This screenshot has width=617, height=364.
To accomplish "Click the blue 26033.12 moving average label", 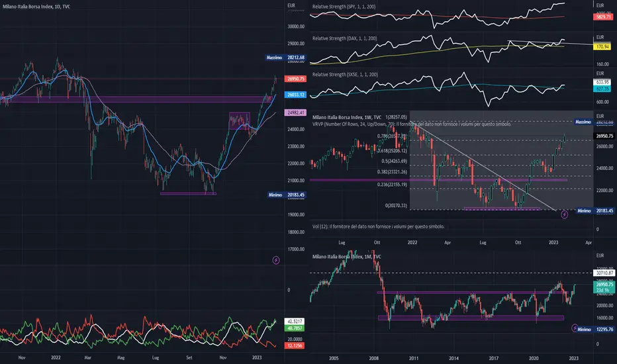I will (x=295, y=95).
